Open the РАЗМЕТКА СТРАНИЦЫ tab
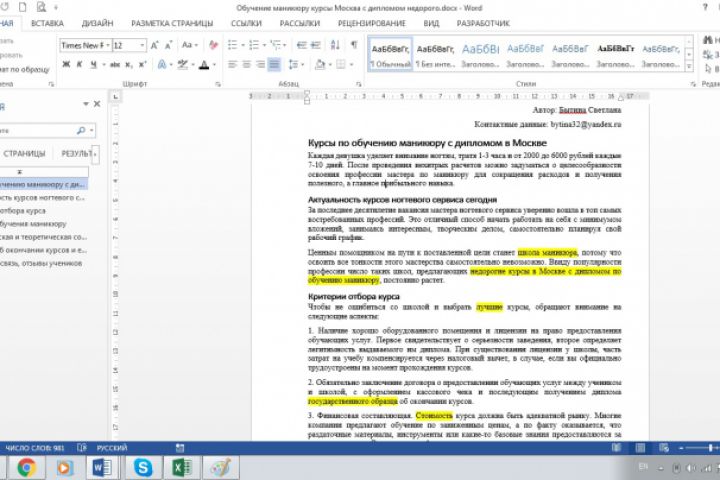The width and height of the screenshot is (720, 480). (172, 23)
